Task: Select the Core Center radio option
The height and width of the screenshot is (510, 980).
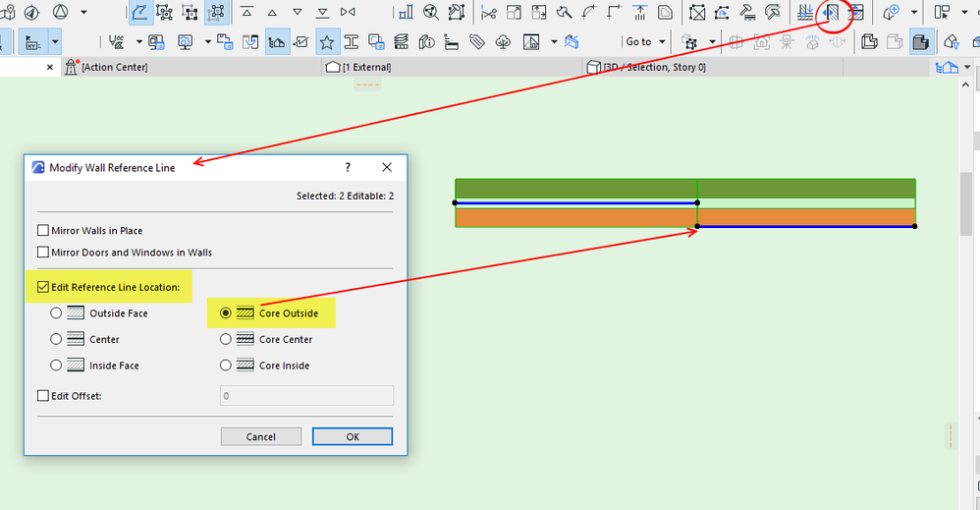Action: tap(226, 339)
